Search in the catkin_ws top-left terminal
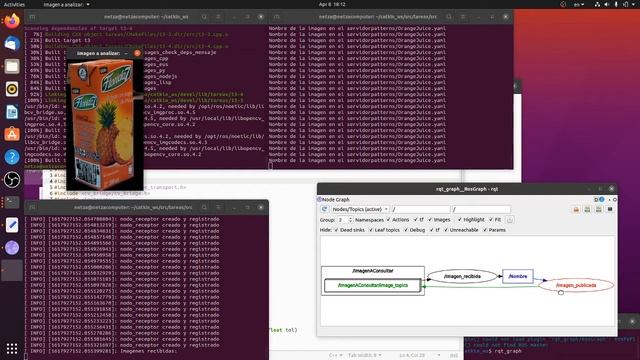Screen dimensions: 640x360 tap(204, 17)
